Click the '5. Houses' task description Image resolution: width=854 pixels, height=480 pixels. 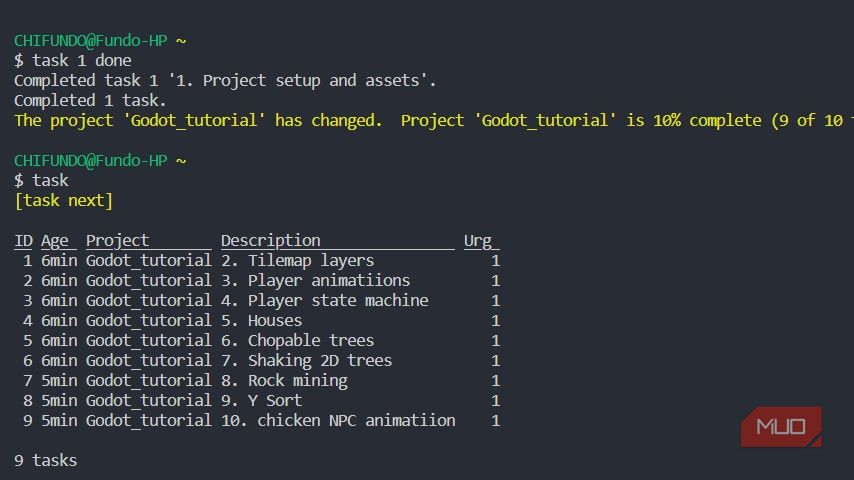click(x=261, y=320)
